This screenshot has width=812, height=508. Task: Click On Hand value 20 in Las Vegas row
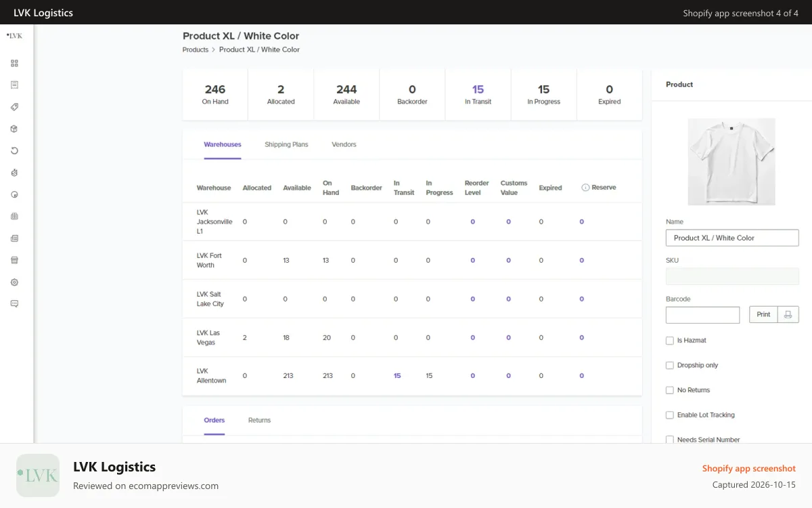[x=327, y=337]
